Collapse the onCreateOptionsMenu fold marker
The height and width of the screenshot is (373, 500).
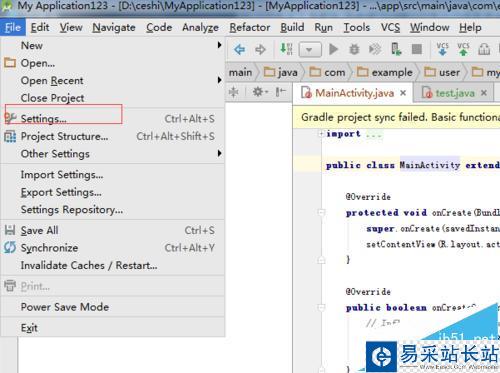pos(321,307)
